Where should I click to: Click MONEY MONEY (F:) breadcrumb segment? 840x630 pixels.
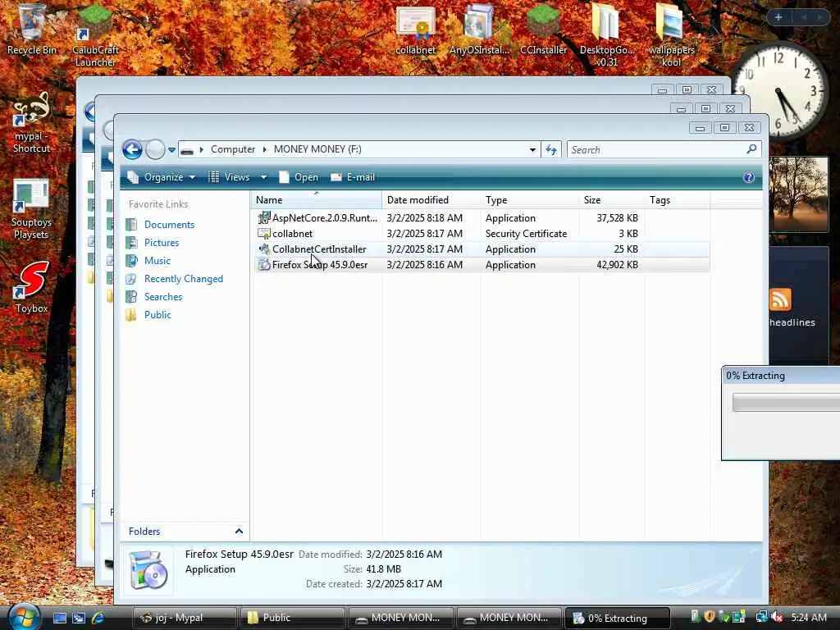pyautogui.click(x=317, y=149)
